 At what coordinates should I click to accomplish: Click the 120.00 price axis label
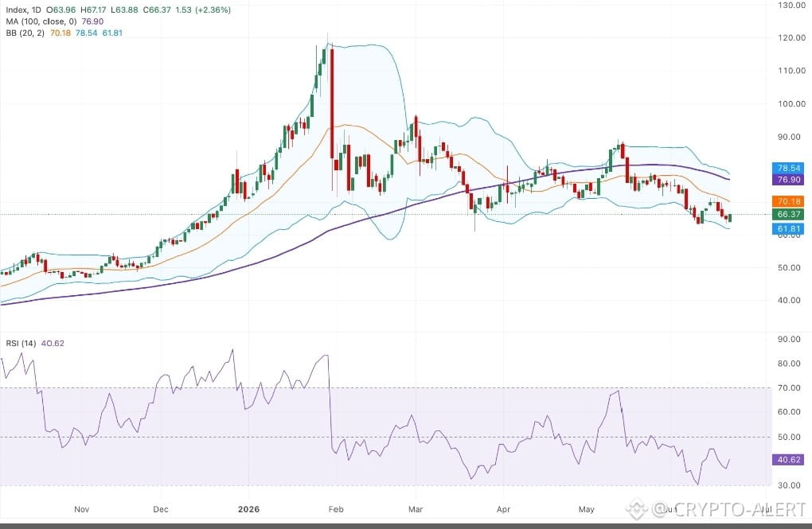click(x=791, y=38)
